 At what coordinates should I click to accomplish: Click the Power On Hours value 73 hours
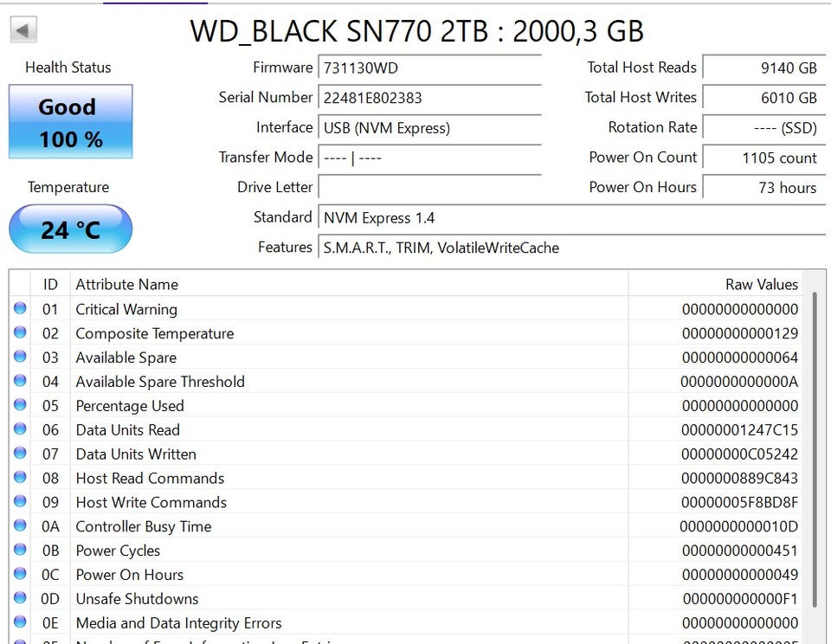pyautogui.click(x=763, y=188)
